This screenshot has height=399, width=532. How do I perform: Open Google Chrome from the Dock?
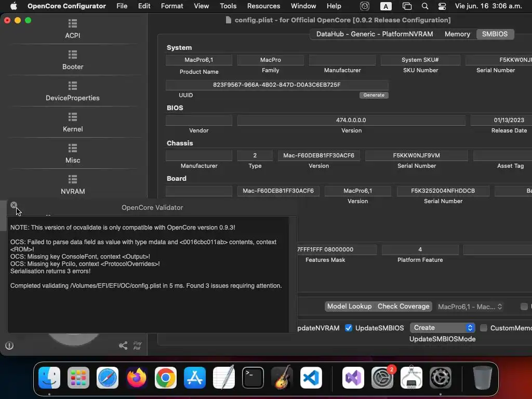[x=166, y=378]
